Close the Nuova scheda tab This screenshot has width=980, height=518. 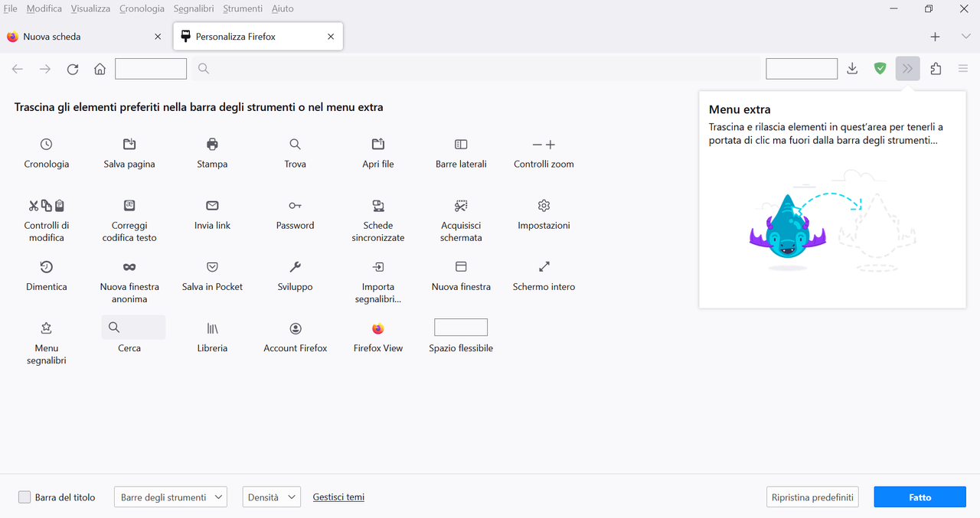point(158,37)
